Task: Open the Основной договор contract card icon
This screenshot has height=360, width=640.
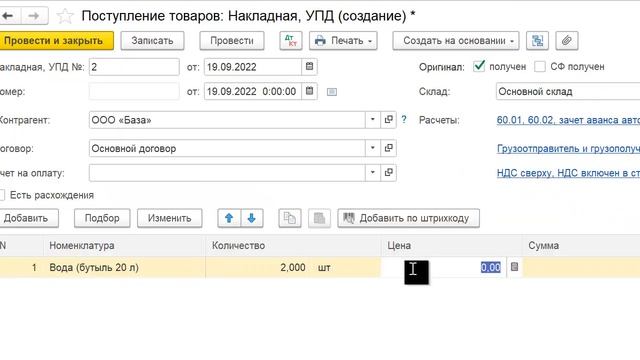Action: tap(389, 148)
